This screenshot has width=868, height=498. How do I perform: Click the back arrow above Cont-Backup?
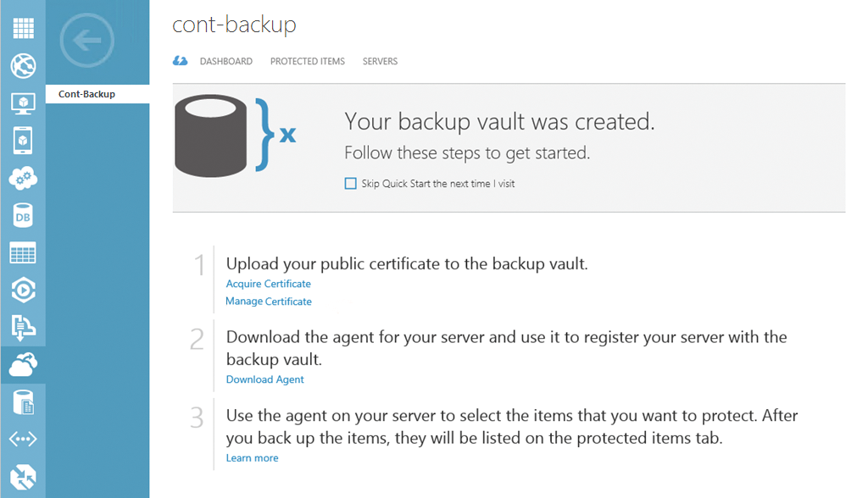point(86,40)
